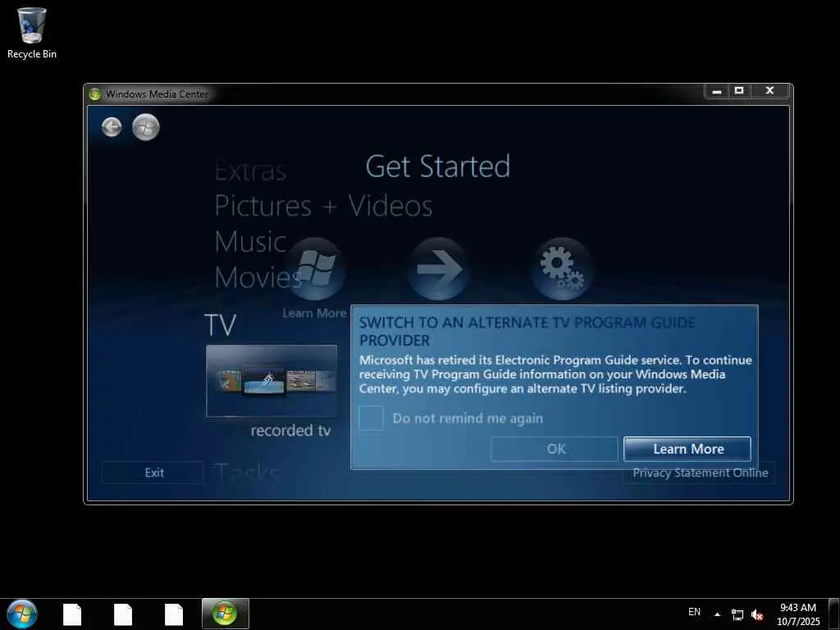Viewport: 840px width, 630px height.
Task: Click the Learn More dialog button
Action: point(687,449)
